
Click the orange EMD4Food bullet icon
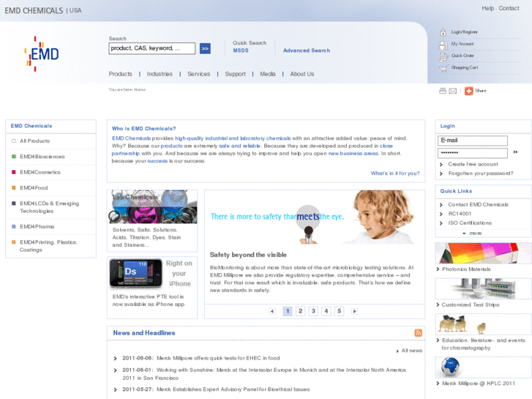click(14, 187)
